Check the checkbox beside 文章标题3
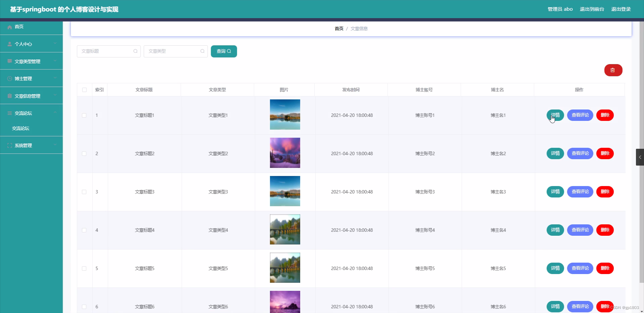 point(84,192)
